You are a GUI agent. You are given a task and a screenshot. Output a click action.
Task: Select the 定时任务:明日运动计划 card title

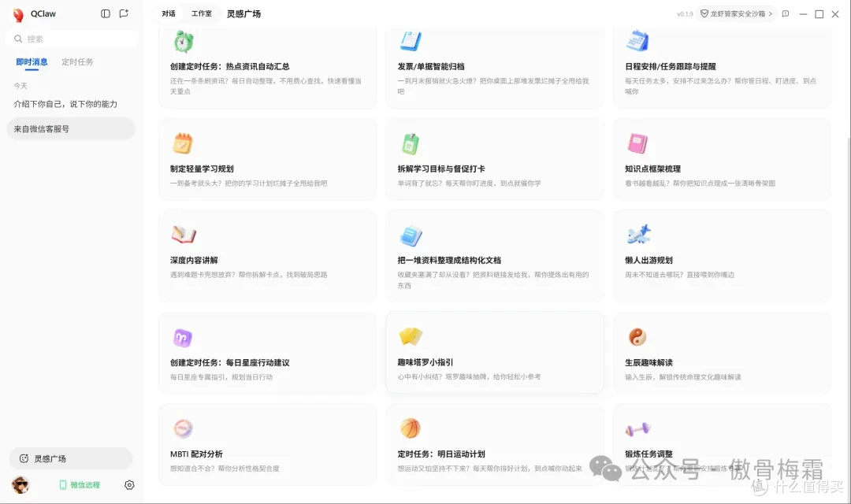(x=441, y=454)
